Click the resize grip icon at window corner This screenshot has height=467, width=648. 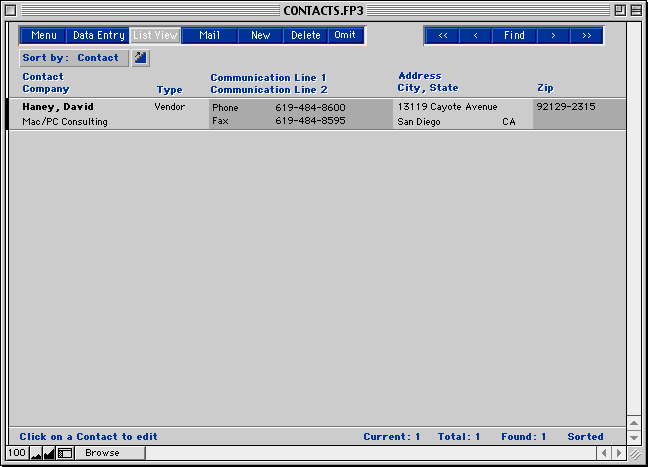click(634, 454)
